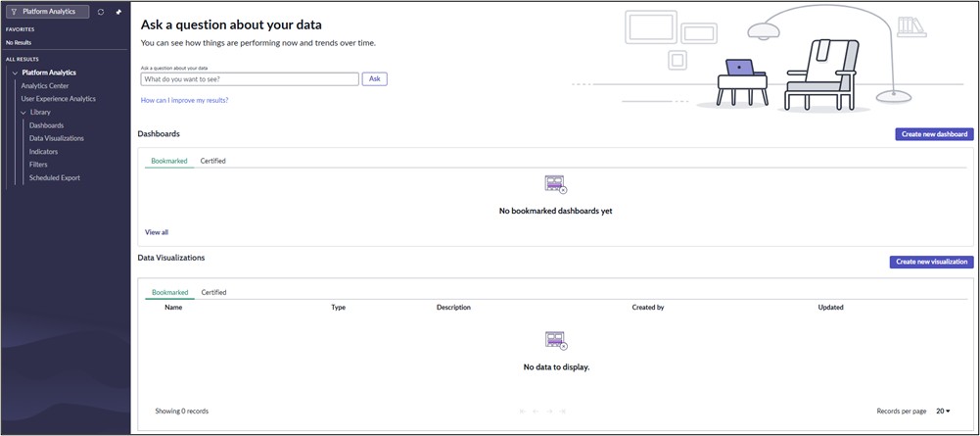This screenshot has height=436, width=980.
Task: Go to the previous page of records
Action: (536, 411)
